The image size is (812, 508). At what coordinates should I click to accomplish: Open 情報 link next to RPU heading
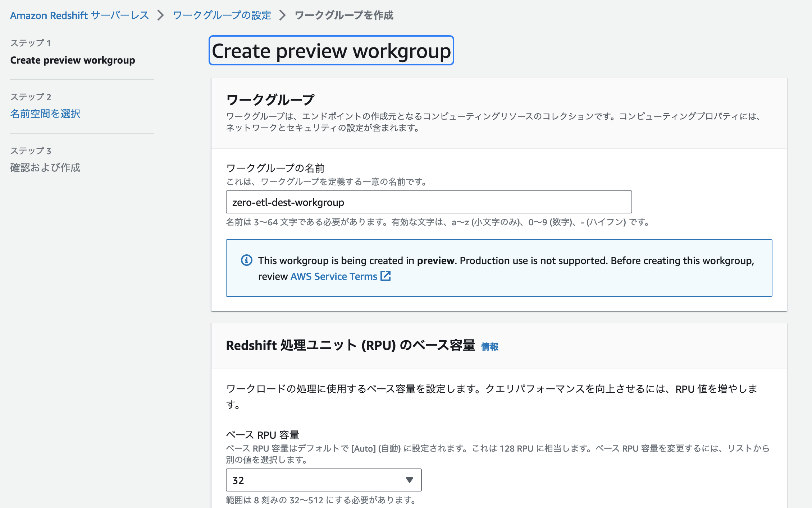coord(490,346)
